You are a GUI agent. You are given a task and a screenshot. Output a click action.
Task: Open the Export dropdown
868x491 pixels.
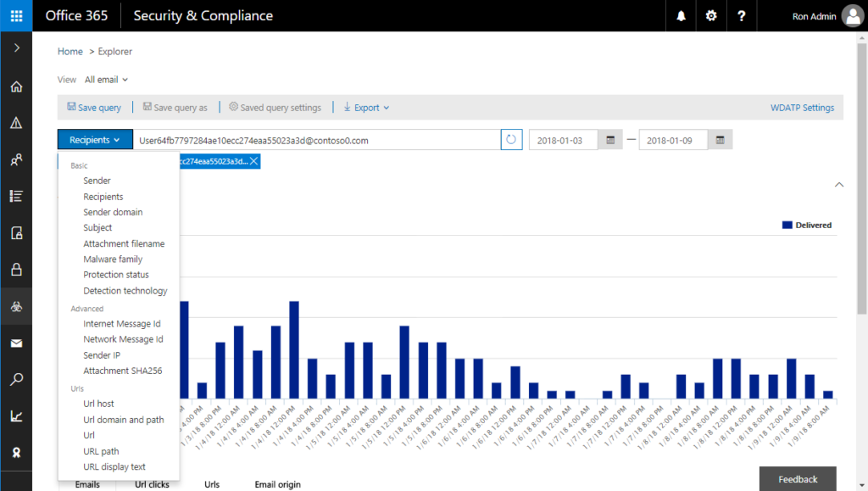pyautogui.click(x=365, y=107)
